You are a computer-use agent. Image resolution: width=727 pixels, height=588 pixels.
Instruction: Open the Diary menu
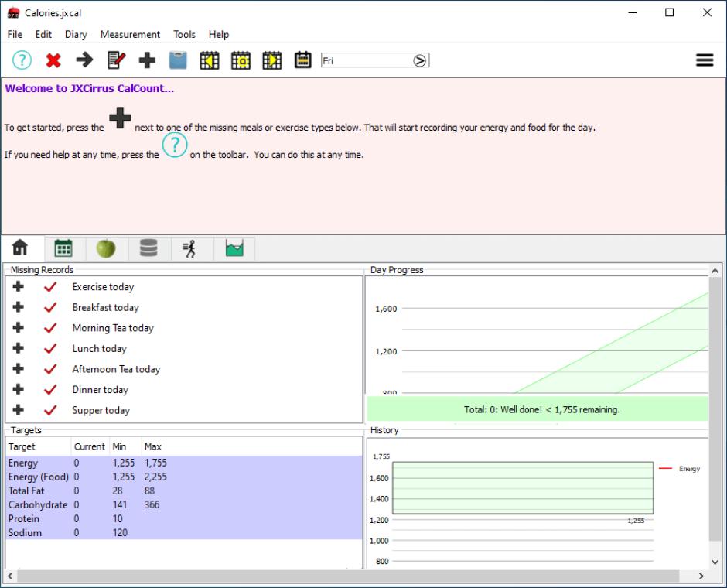click(x=76, y=34)
